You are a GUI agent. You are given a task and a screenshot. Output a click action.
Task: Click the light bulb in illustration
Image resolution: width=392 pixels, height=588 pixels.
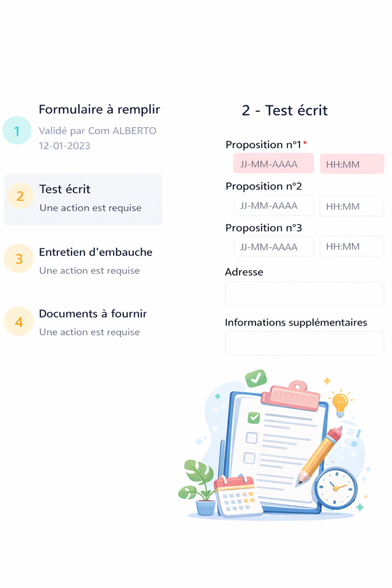click(340, 402)
